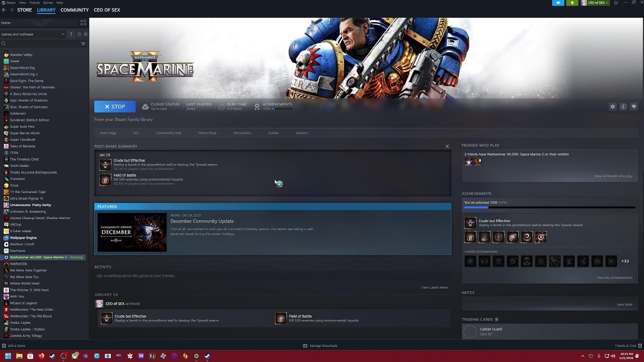Open the announcements megaphone button
Screen dimensions: 644x362
coord(558,3)
